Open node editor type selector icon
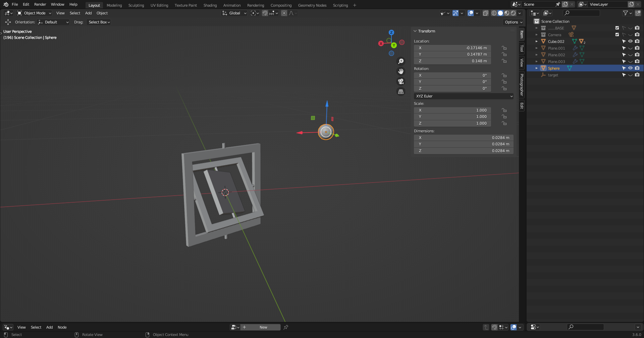 [x=8, y=327]
